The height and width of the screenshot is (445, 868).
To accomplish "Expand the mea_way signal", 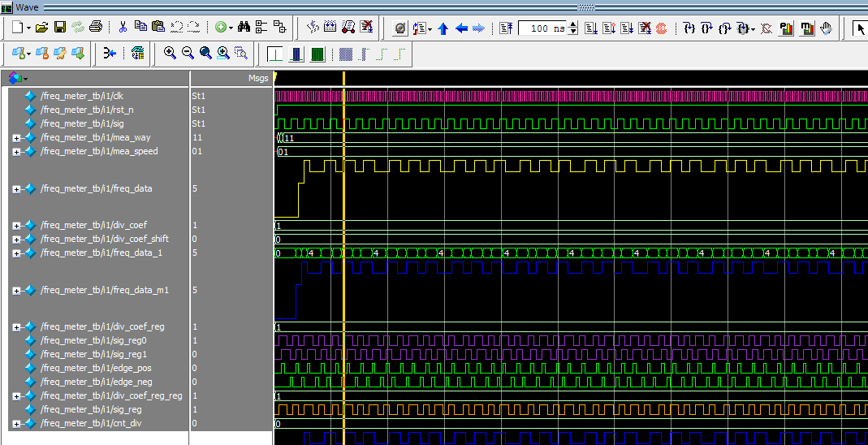I will [x=16, y=138].
